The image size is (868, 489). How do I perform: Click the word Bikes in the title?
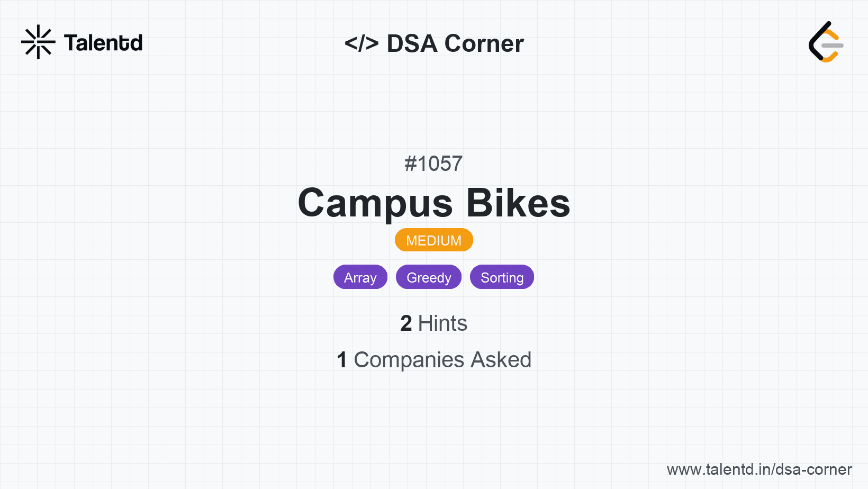[518, 203]
